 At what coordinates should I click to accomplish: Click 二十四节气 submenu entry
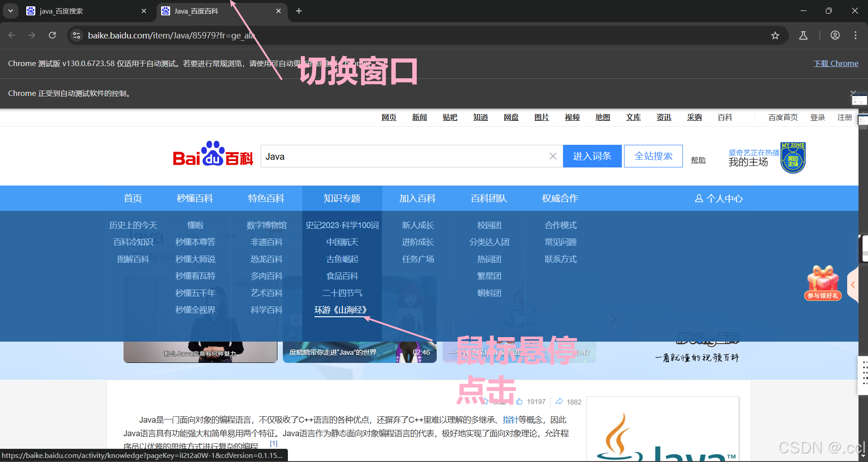point(342,293)
